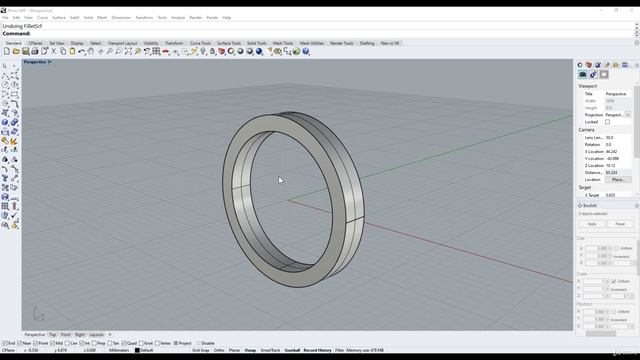Click the camera icon in the Properties panel
The width and height of the screenshot is (640, 360).
click(x=582, y=75)
